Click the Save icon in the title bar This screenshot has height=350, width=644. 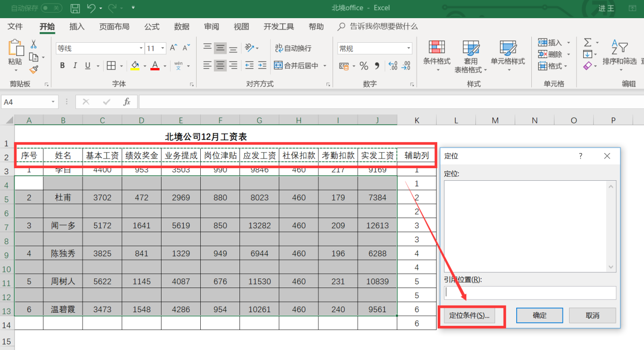[x=75, y=8]
